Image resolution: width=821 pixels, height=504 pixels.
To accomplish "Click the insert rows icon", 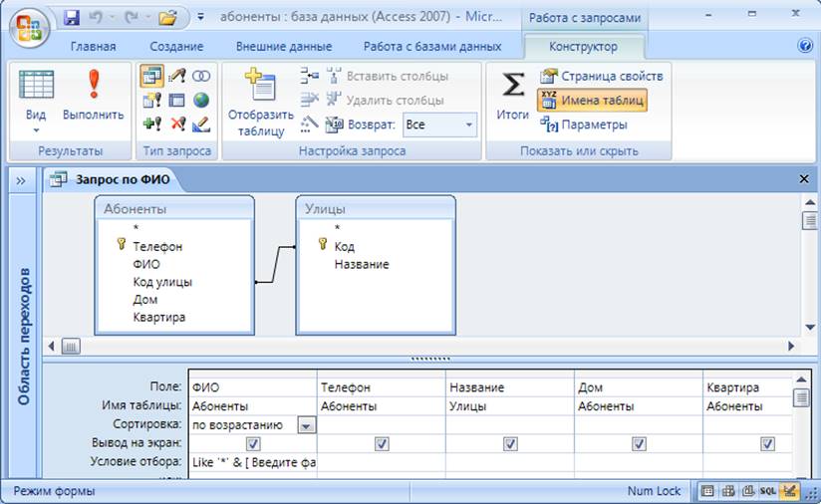I will (x=310, y=76).
